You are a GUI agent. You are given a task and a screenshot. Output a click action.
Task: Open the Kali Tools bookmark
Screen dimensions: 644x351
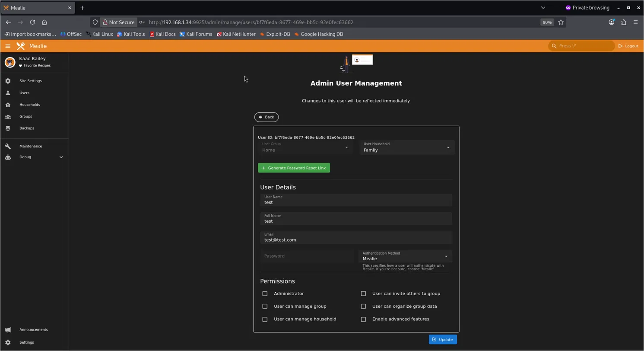(x=131, y=34)
